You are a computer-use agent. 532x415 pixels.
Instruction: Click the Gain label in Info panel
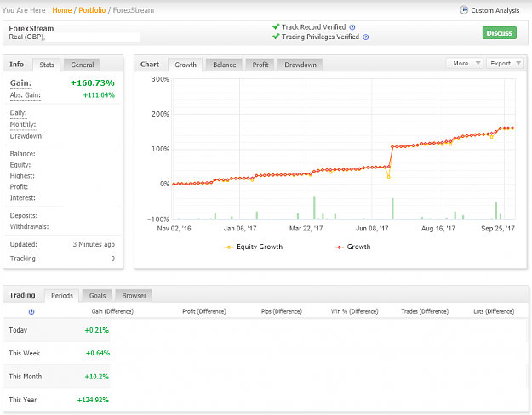pos(20,83)
